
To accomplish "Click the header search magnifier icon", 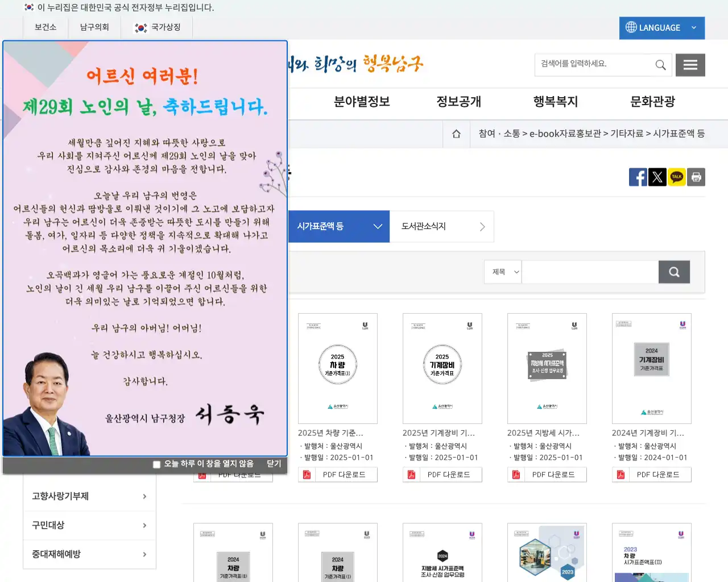I will [660, 65].
